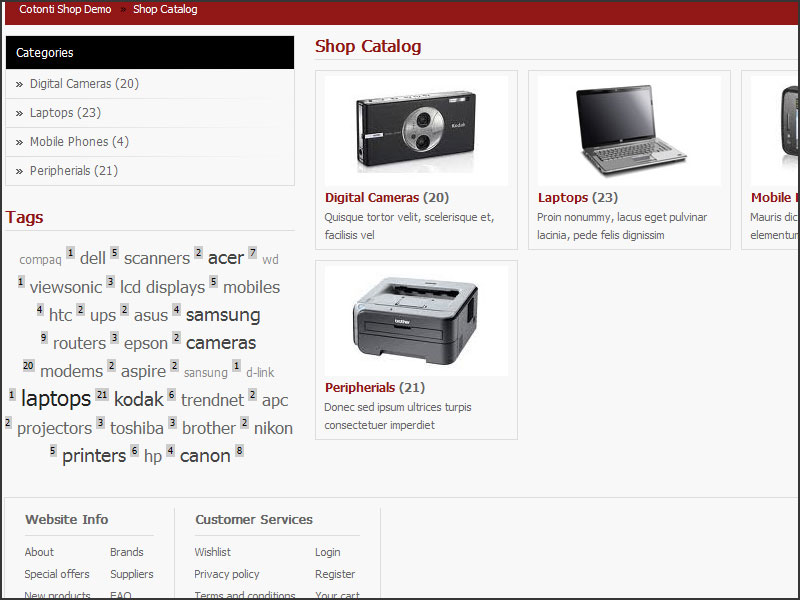Screen dimensions: 800x600
Task: Open the Privacy policy footer link
Action: [227, 574]
